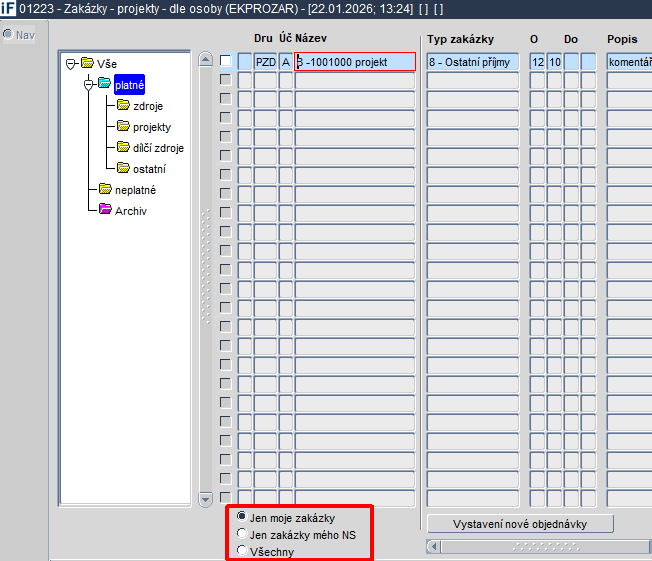The height and width of the screenshot is (561, 652).
Task: Click the magenta Archiv folder icon
Action: (x=105, y=209)
